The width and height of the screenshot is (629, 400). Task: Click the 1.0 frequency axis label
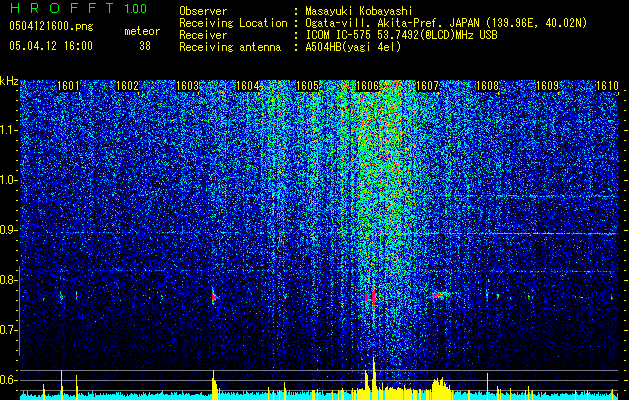point(8,180)
